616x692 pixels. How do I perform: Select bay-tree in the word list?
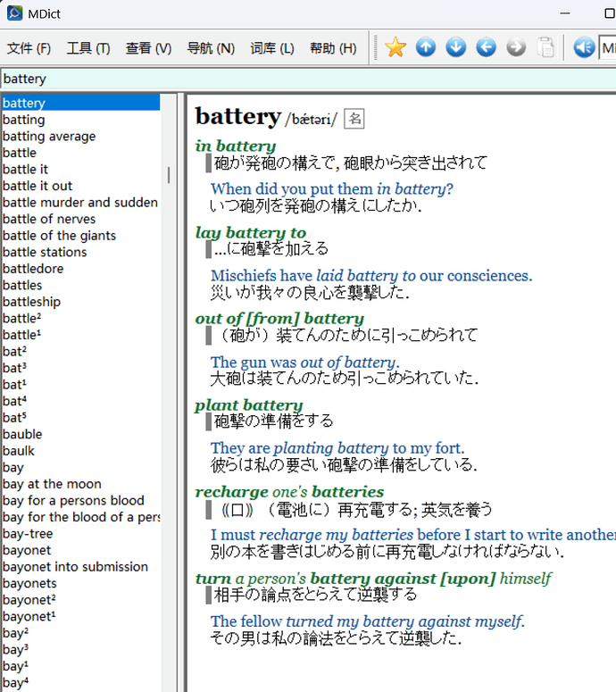28,534
